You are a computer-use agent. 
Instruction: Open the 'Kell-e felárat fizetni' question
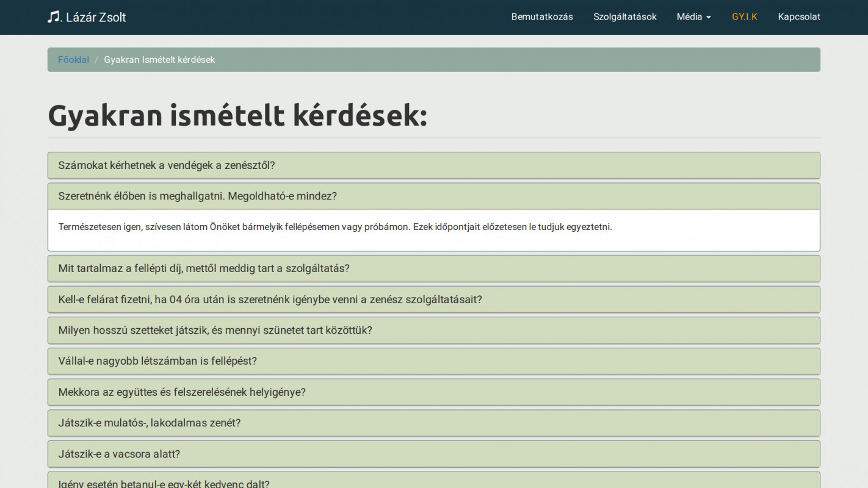(x=270, y=300)
